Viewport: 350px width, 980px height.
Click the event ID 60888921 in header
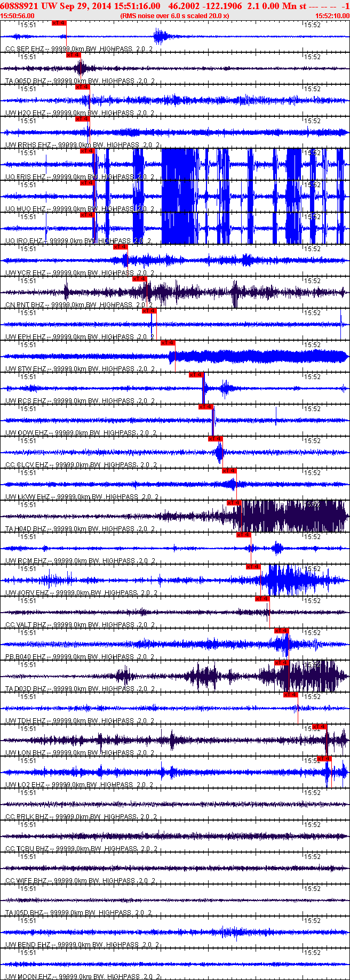pyautogui.click(x=19, y=6)
